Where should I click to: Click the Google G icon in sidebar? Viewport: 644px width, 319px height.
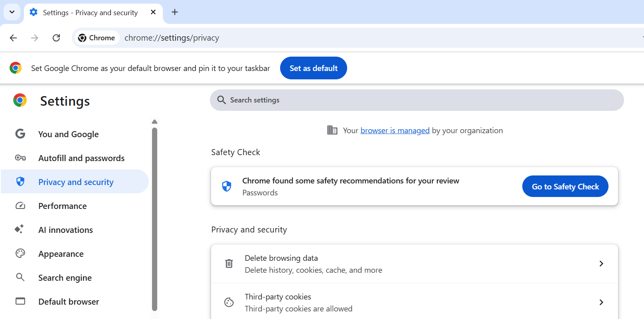pos(20,134)
